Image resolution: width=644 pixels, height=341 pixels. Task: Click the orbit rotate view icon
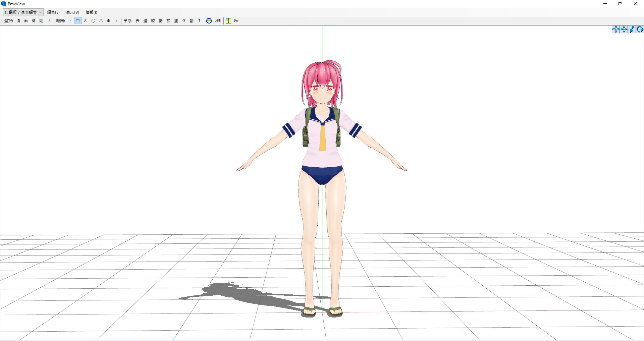point(615,30)
